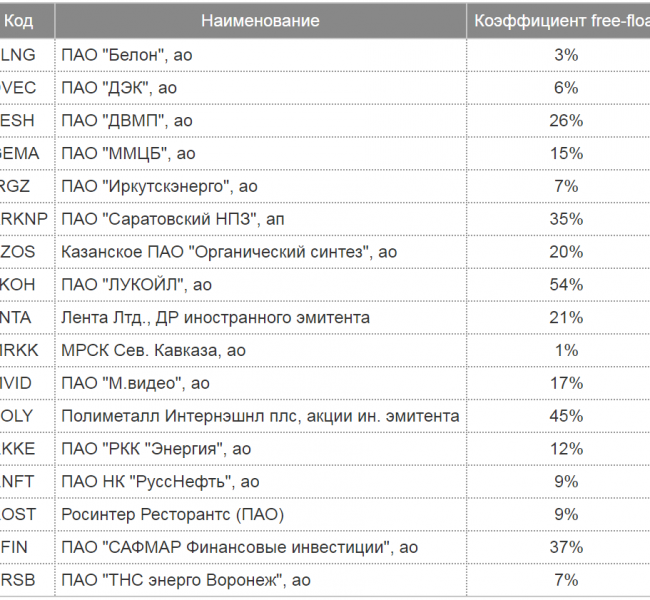The image size is (650, 600).
Task: Click the Код column header
Action: (x=19, y=21)
